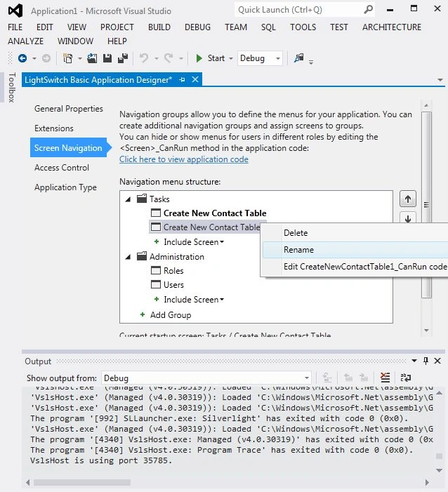Viewport: 448px width, 492px height.
Task: Toggle auto-hide pin on Output panel
Action: coord(426,361)
